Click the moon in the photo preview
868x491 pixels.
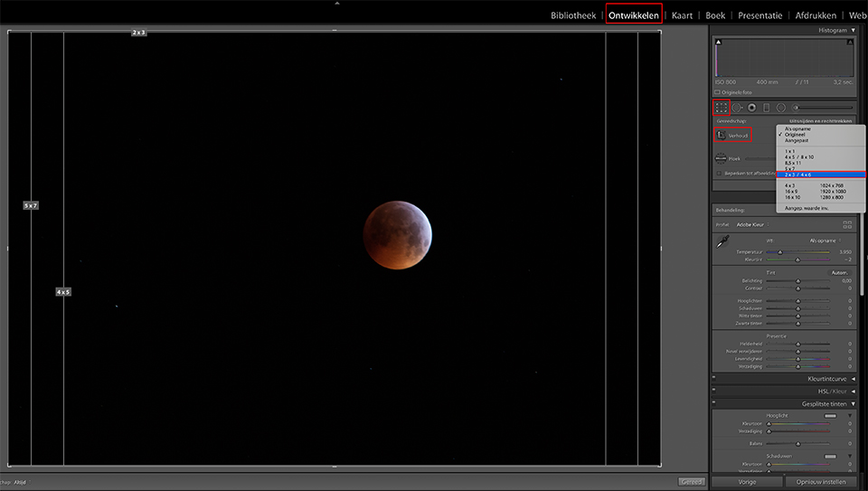tap(398, 235)
